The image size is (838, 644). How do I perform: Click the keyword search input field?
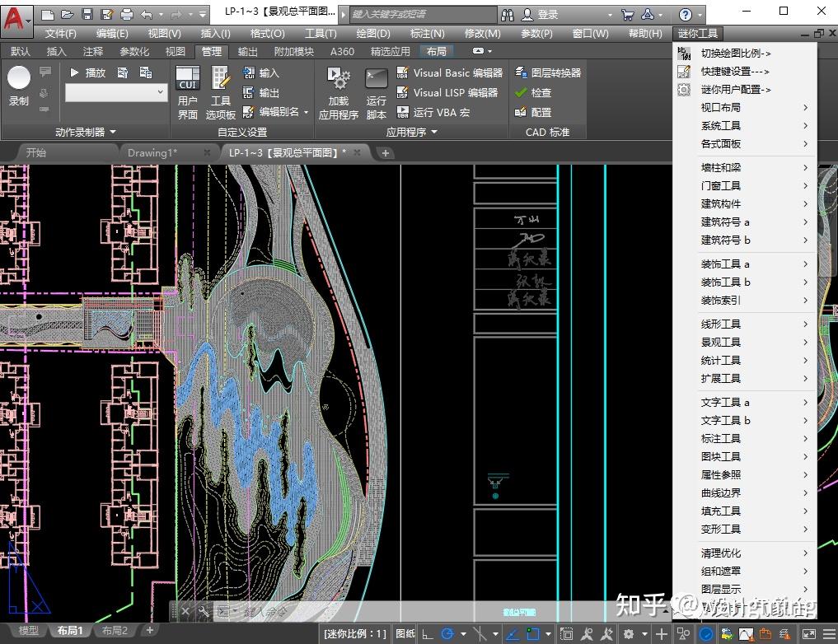422,15
